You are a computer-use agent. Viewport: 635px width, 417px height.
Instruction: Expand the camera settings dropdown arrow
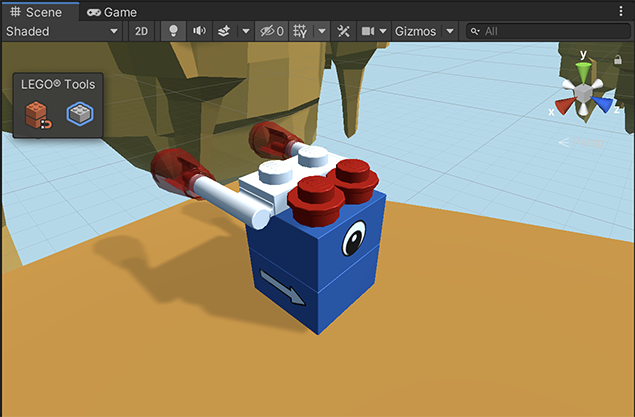[x=383, y=31]
